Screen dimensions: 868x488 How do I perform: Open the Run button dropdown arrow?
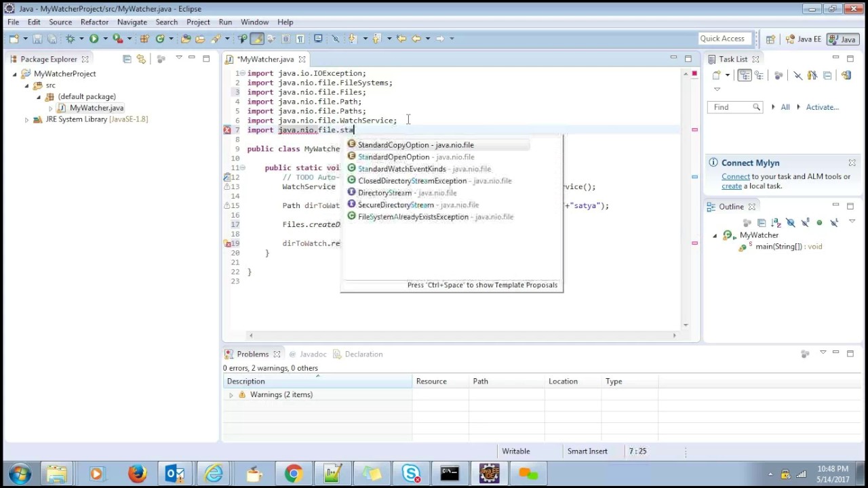(x=105, y=39)
